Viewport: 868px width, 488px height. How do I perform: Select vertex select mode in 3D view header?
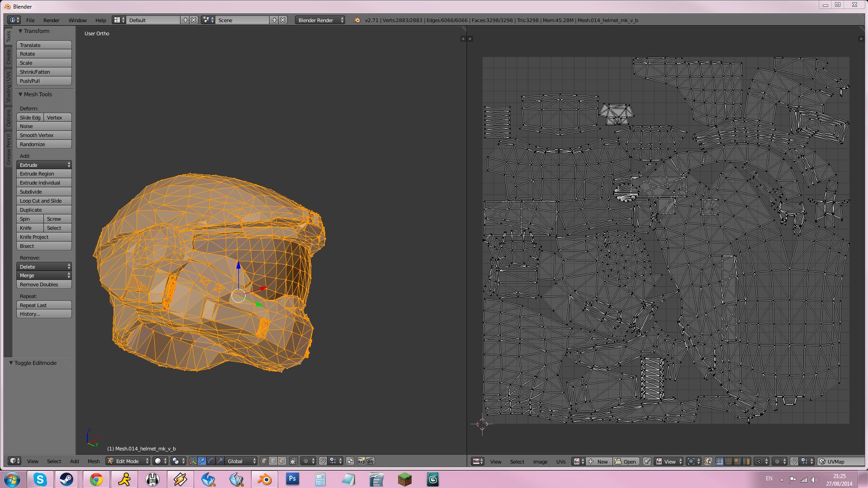[x=264, y=461]
